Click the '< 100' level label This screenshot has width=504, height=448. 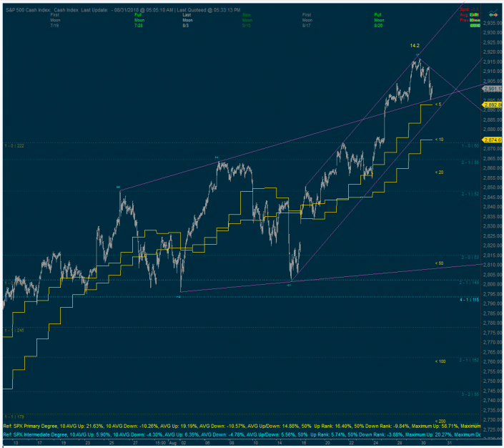(x=440, y=361)
